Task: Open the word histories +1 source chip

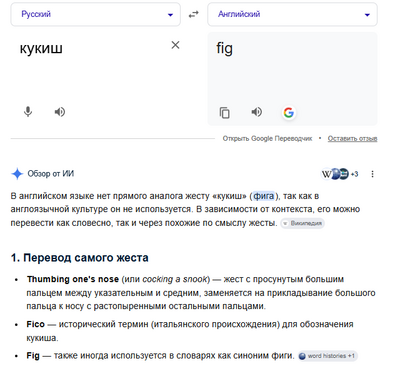Action: click(328, 356)
